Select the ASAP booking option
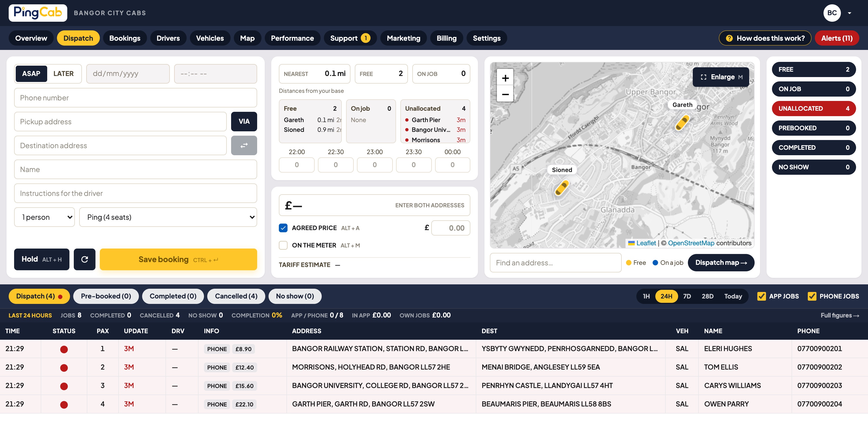The height and width of the screenshot is (445, 868). point(31,74)
